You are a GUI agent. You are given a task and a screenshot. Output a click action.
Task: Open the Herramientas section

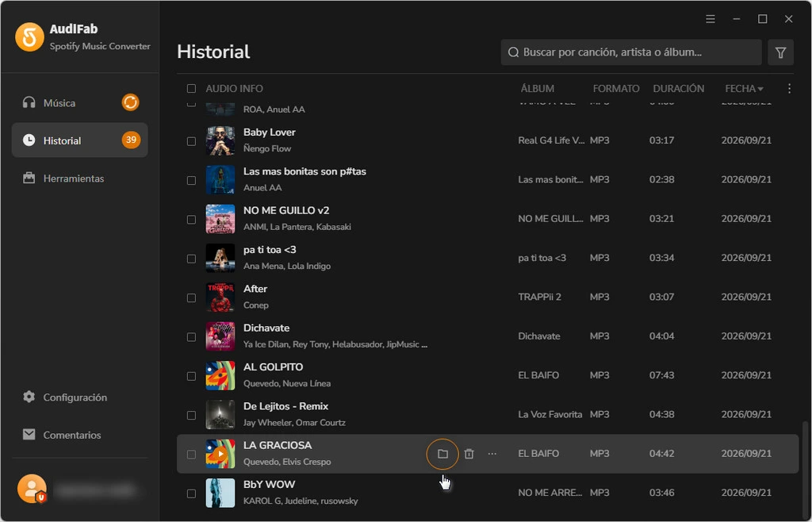point(80,178)
